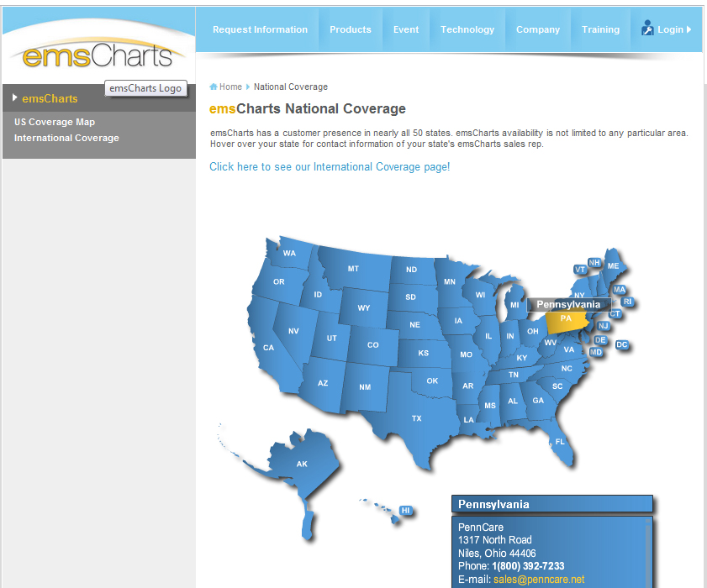Screen dimensions: 707x588
Task: Select Washington (WA) on the map
Action: 289,253
